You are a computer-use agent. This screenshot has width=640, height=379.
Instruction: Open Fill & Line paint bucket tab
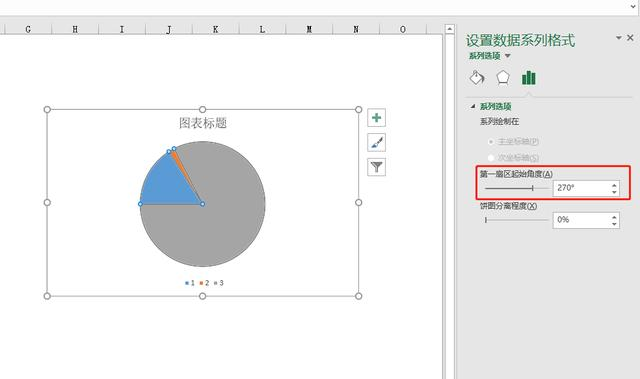(477, 77)
